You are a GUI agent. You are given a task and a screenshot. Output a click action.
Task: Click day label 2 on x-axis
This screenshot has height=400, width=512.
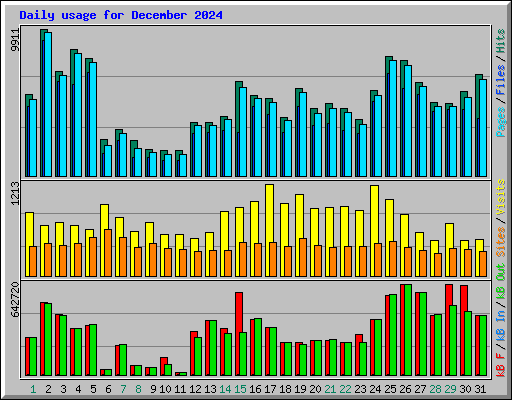tap(48, 389)
